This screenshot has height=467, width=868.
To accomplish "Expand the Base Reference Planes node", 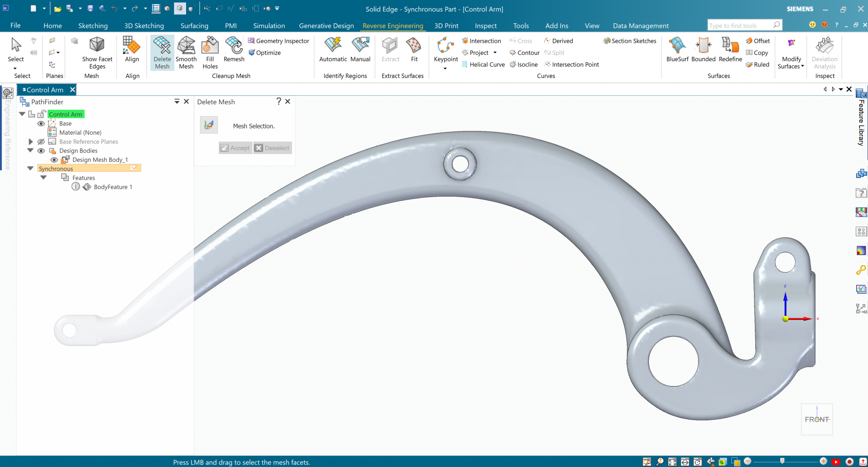I will (x=31, y=142).
